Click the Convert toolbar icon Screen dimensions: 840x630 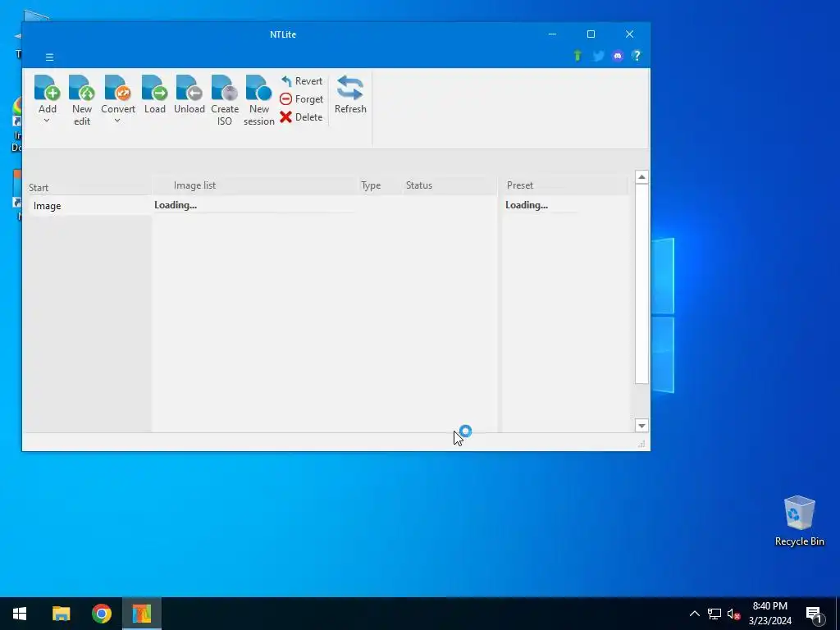tap(118, 89)
